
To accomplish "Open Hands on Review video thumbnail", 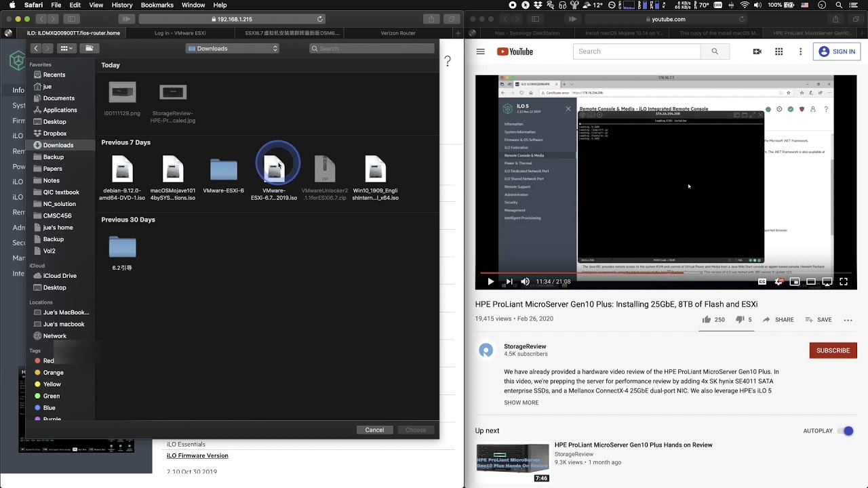I will click(x=513, y=464).
